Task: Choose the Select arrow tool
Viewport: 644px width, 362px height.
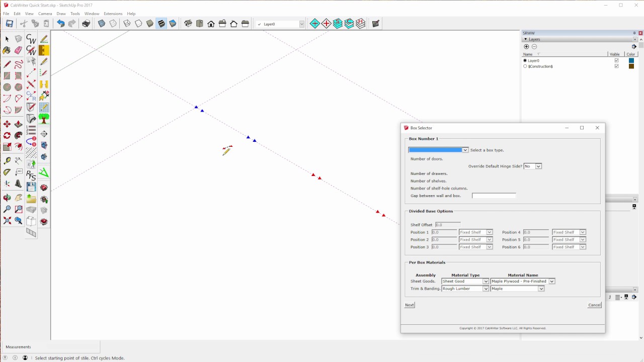Action: (x=7, y=39)
